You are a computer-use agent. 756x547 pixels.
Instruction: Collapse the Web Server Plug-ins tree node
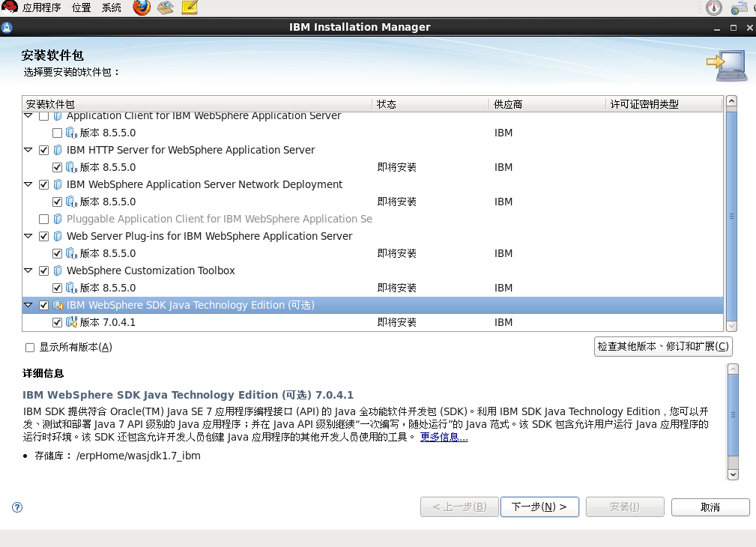click(28, 236)
